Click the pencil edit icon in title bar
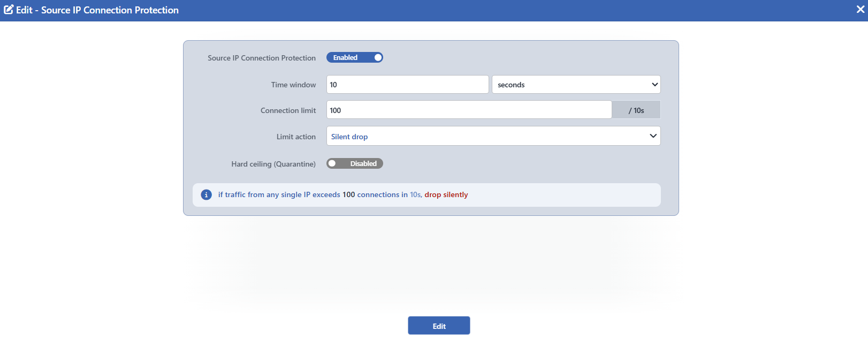 pos(9,10)
